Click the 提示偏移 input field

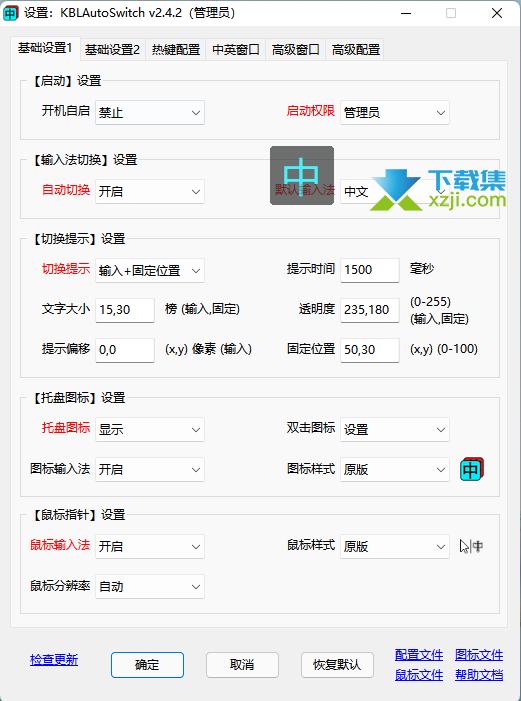pyautogui.click(x=125, y=350)
